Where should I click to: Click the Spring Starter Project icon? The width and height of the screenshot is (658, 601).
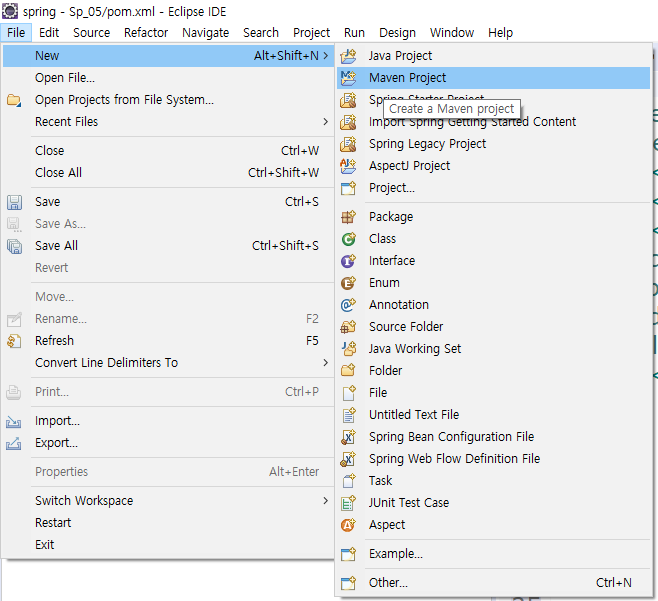pyautogui.click(x=348, y=100)
